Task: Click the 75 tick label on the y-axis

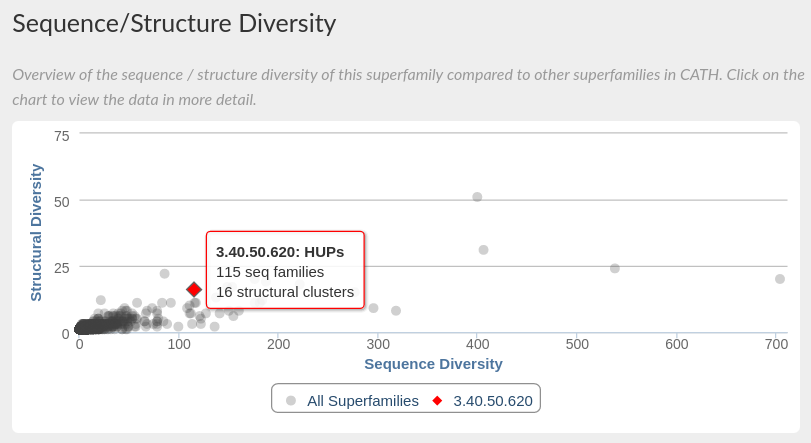Action: (61, 135)
